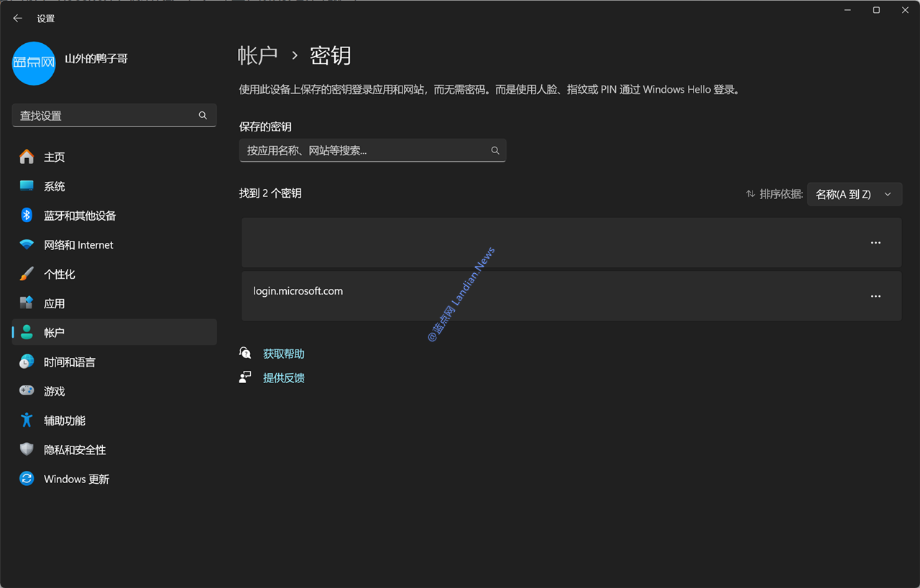Screen dimensions: 920x588
Task: Open Windows 更新 label
Action: pos(77,479)
